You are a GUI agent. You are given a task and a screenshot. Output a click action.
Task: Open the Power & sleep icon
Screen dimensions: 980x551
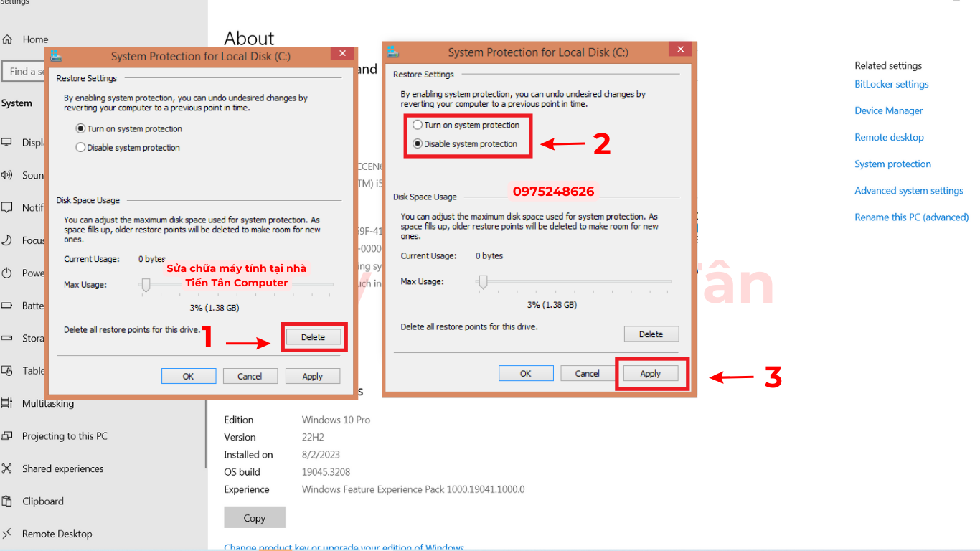(x=7, y=273)
